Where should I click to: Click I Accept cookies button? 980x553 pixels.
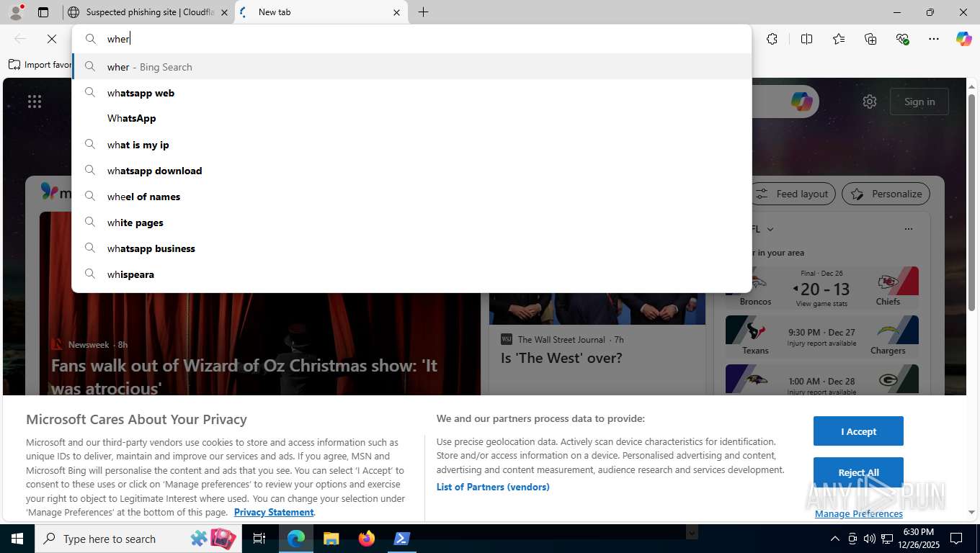(x=858, y=431)
